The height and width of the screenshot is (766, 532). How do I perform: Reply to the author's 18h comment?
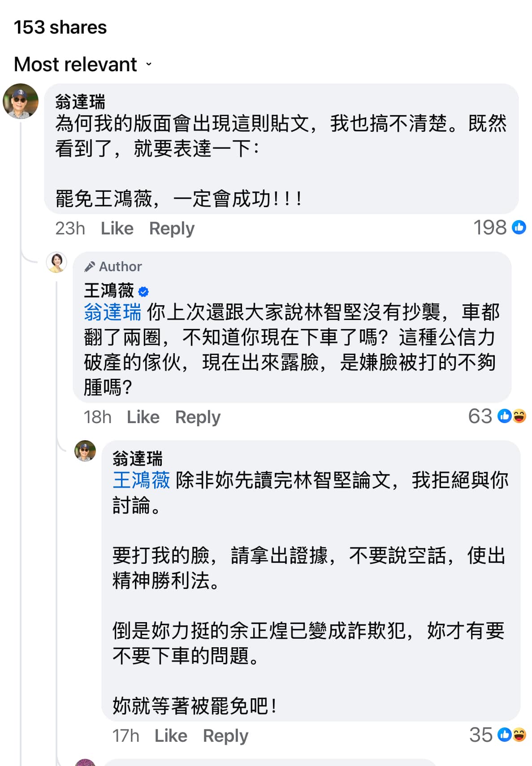pyautogui.click(x=198, y=417)
